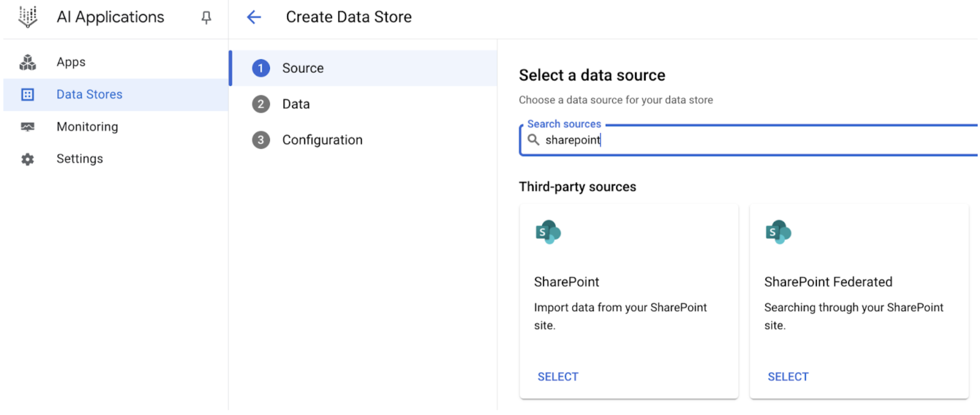This screenshot has height=415, width=980.
Task: Click the SharePoint Federated card title
Action: point(828,282)
